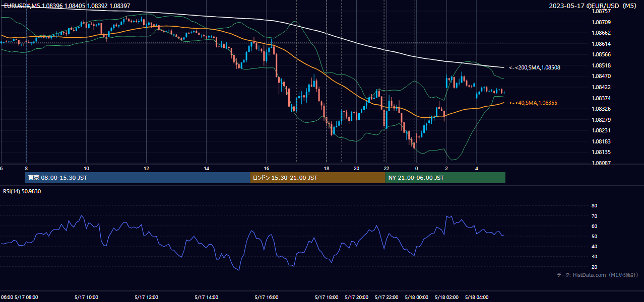Click the '5/17 10:00' bottom date label
The image size is (644, 302).
coord(86,297)
